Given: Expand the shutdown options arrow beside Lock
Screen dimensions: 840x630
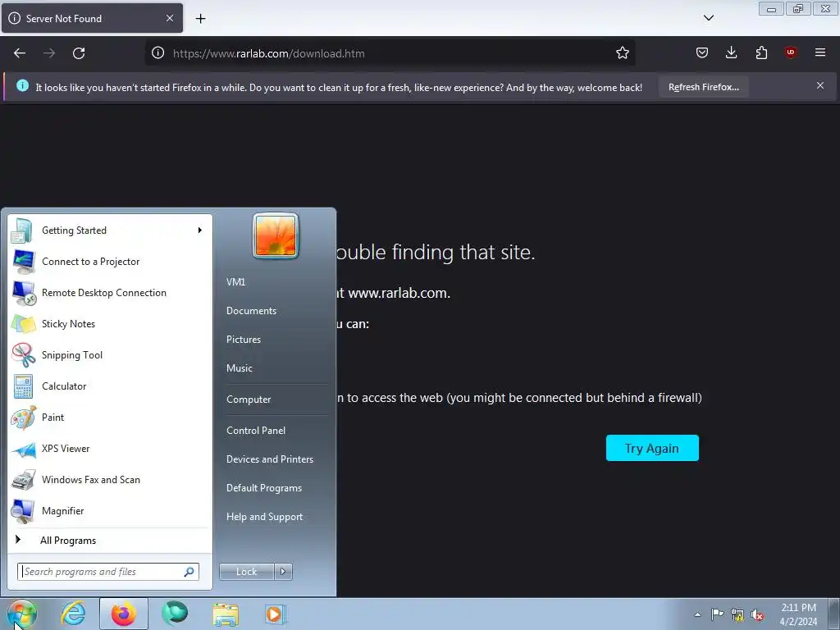Looking at the screenshot, I should (283, 572).
